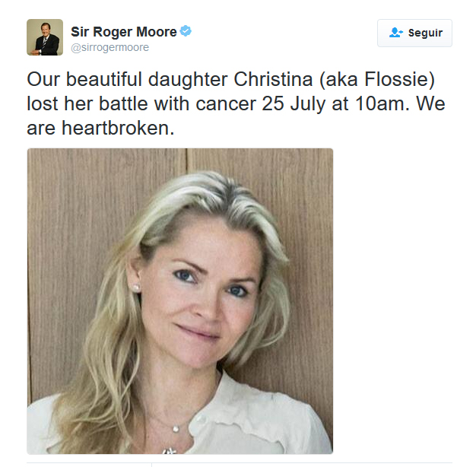Open the attached photo of Christina

(180, 301)
